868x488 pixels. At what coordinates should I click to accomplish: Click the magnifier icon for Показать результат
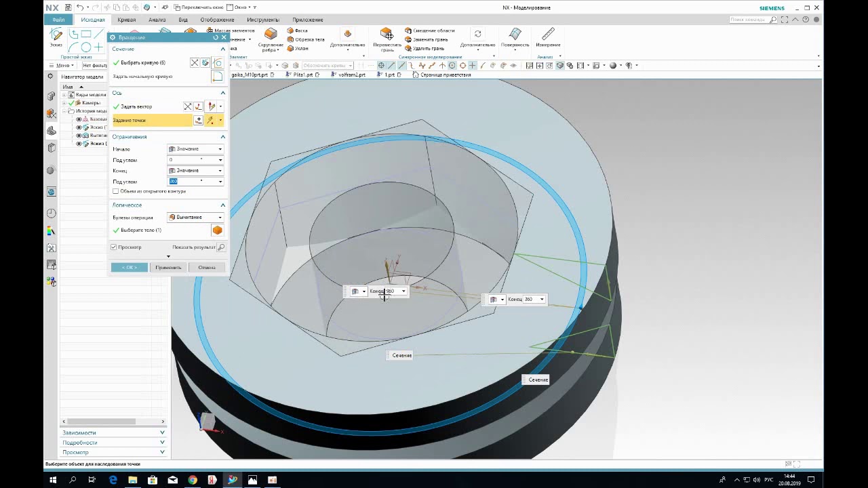pyautogui.click(x=221, y=247)
